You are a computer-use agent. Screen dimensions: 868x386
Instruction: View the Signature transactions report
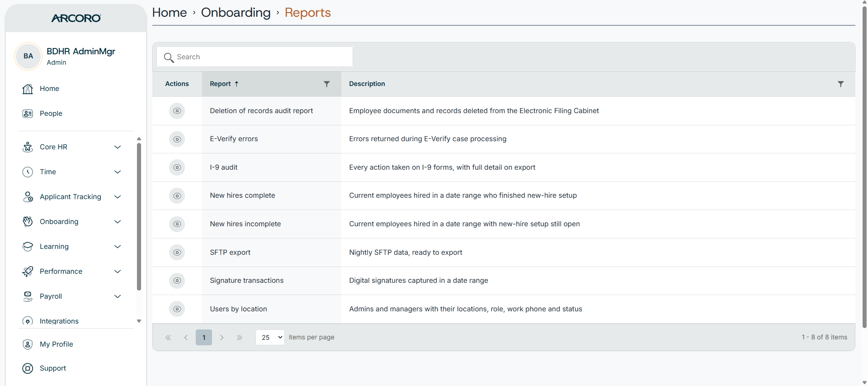point(177,281)
